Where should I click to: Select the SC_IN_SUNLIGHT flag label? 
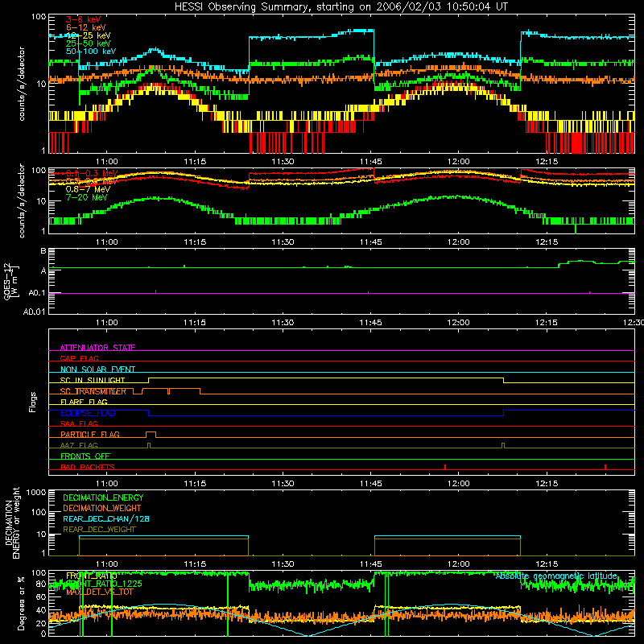[93, 380]
